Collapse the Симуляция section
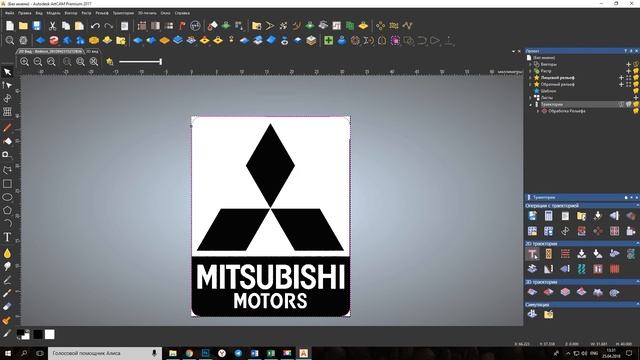The image size is (640, 360). [637, 305]
